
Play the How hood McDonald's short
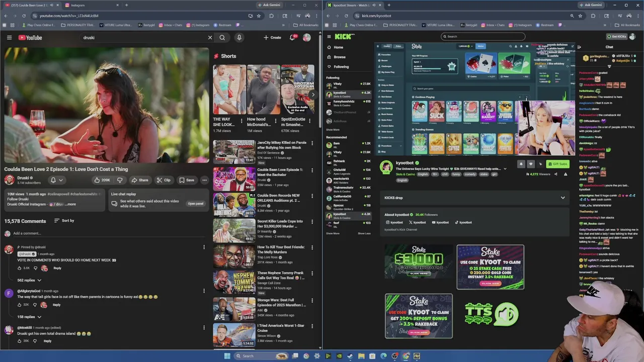[x=263, y=89]
